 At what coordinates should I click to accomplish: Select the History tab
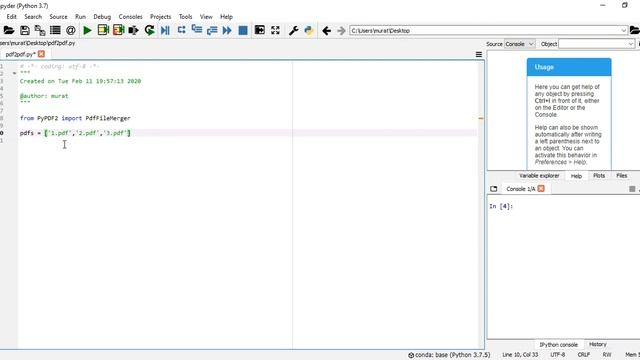(598, 344)
